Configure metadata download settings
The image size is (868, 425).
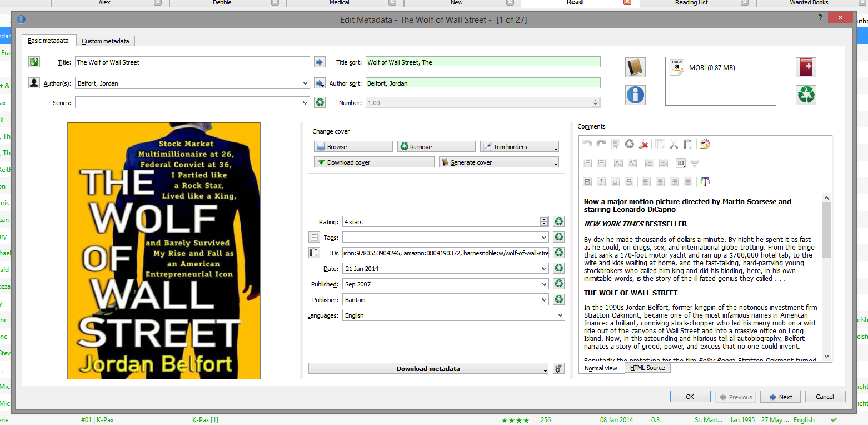(558, 368)
